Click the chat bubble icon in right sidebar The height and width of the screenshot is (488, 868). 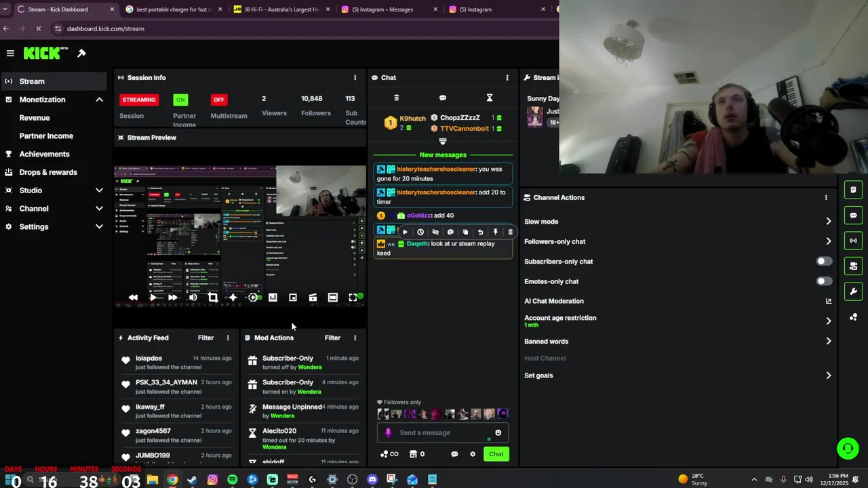[x=853, y=216]
